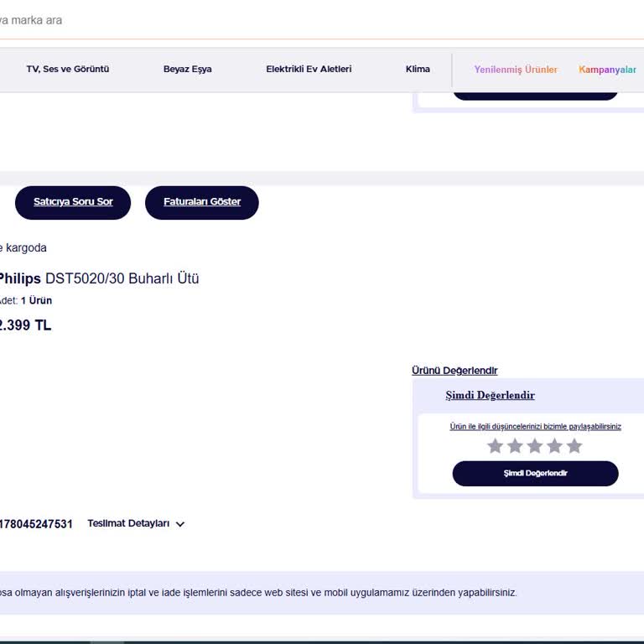Open the Beyaz Eşya category

(187, 69)
